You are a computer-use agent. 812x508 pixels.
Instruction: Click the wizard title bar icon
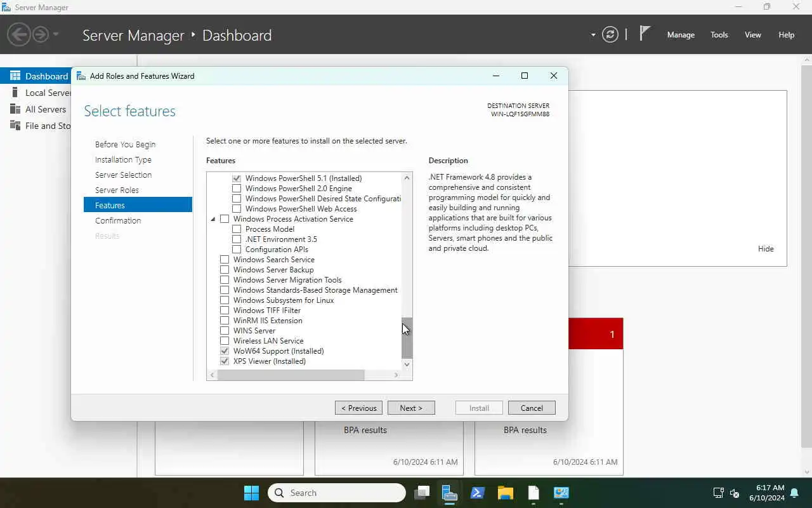(x=81, y=76)
